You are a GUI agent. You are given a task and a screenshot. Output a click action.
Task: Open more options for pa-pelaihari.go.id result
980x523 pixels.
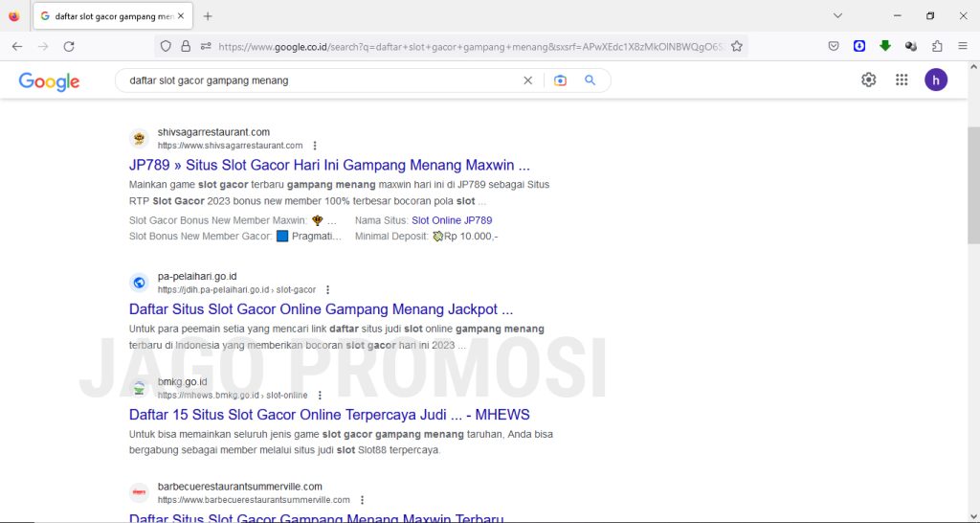(328, 290)
